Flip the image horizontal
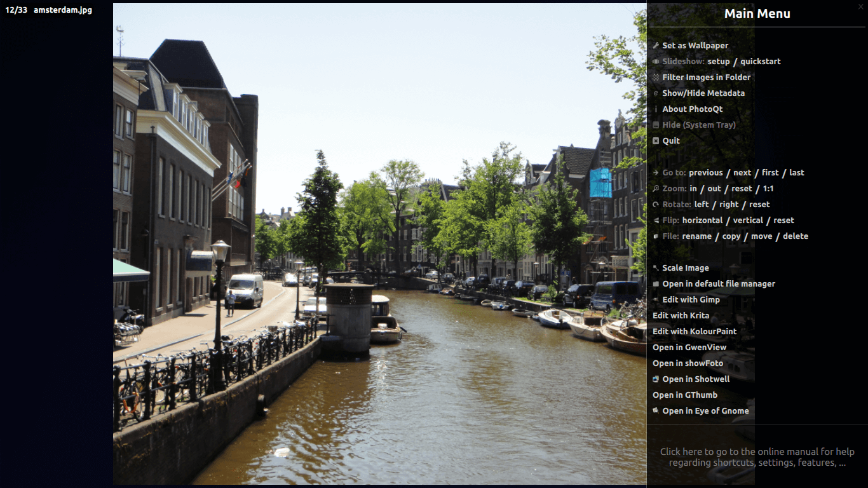 pyautogui.click(x=702, y=220)
